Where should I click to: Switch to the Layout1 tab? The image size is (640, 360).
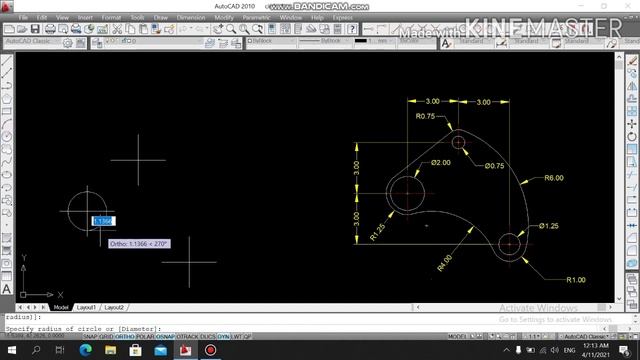tap(86, 307)
